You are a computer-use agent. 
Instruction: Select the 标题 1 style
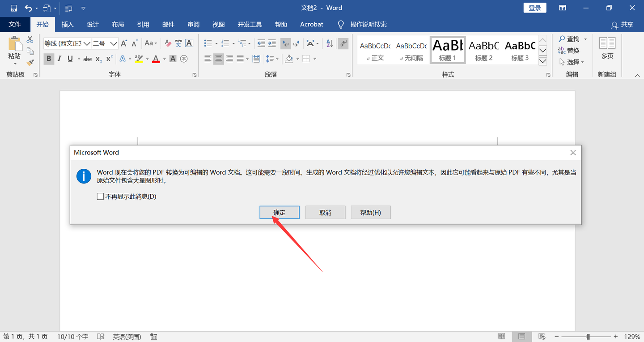pos(447,49)
